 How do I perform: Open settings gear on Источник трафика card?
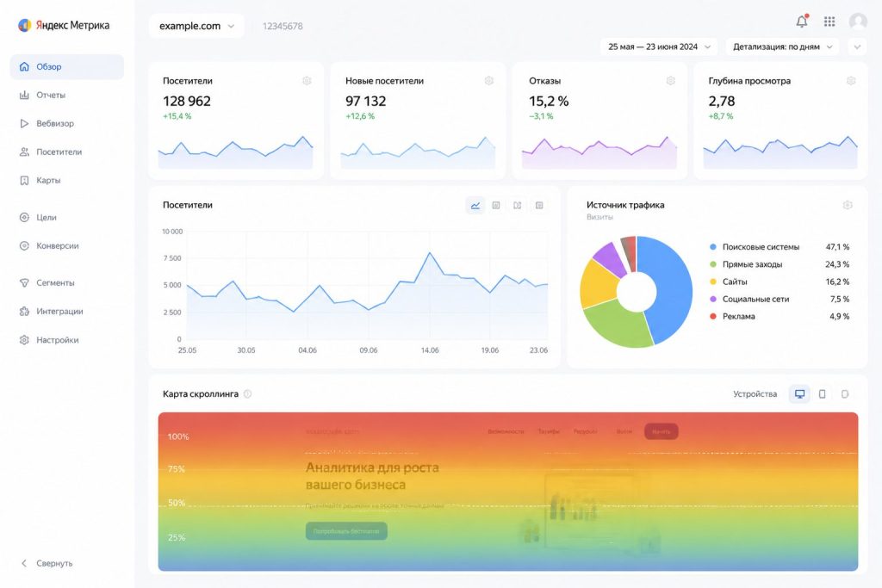[x=848, y=205]
